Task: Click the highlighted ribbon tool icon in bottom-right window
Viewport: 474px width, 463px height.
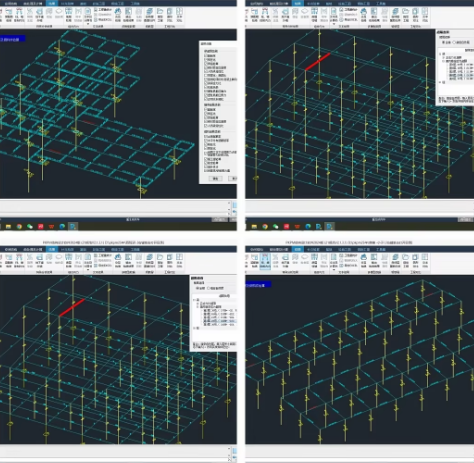Action: click(x=265, y=260)
